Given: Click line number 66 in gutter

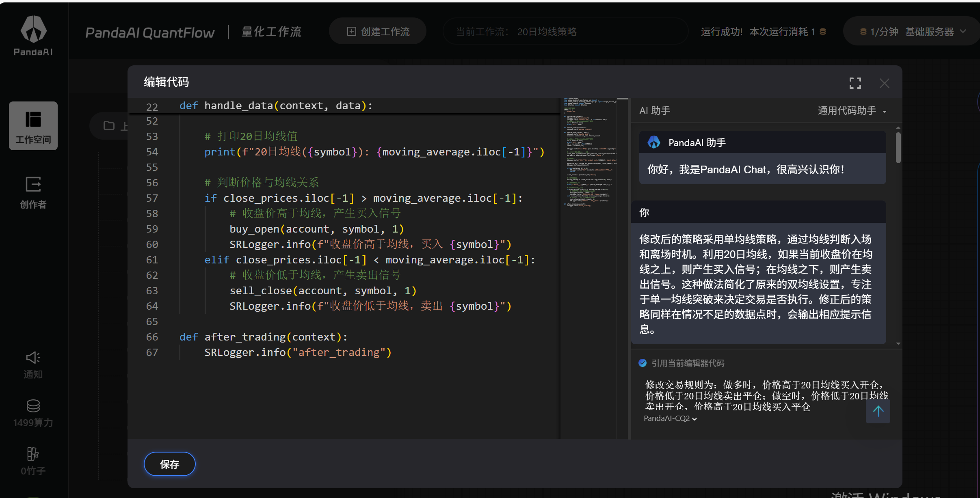Looking at the screenshot, I should pyautogui.click(x=152, y=337).
